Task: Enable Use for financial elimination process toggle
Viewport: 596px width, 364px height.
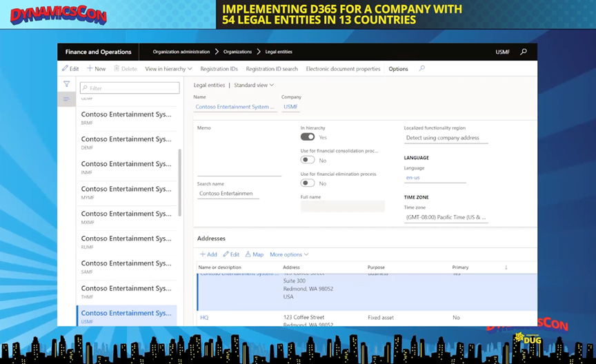Action: (308, 183)
